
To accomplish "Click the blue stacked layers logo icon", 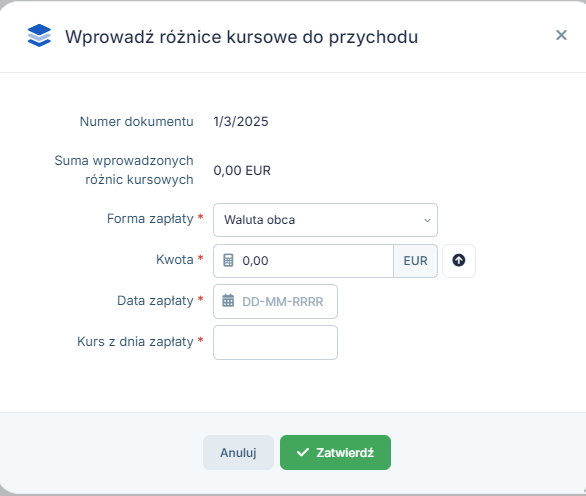I will tap(39, 36).
